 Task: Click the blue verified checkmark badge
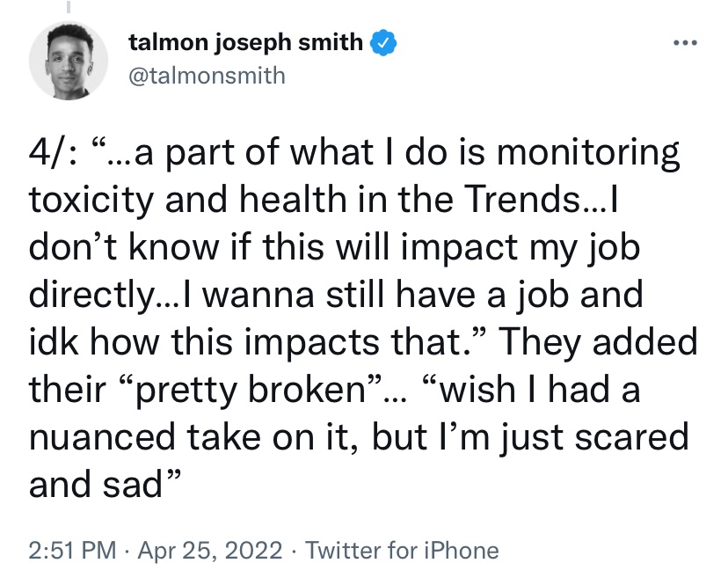[382, 43]
